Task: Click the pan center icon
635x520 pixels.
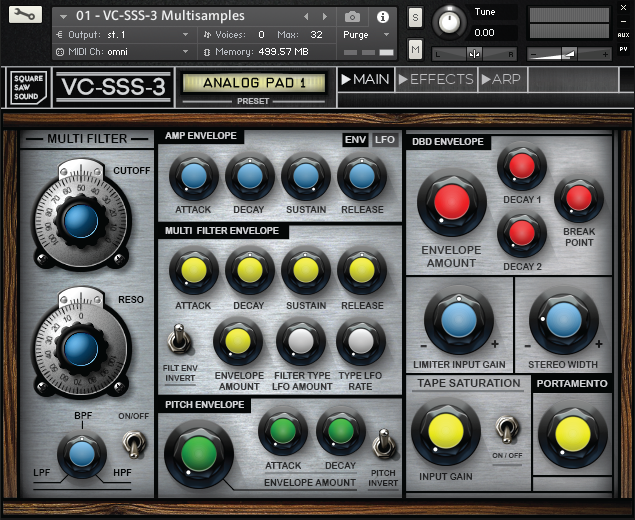Action: click(x=474, y=54)
